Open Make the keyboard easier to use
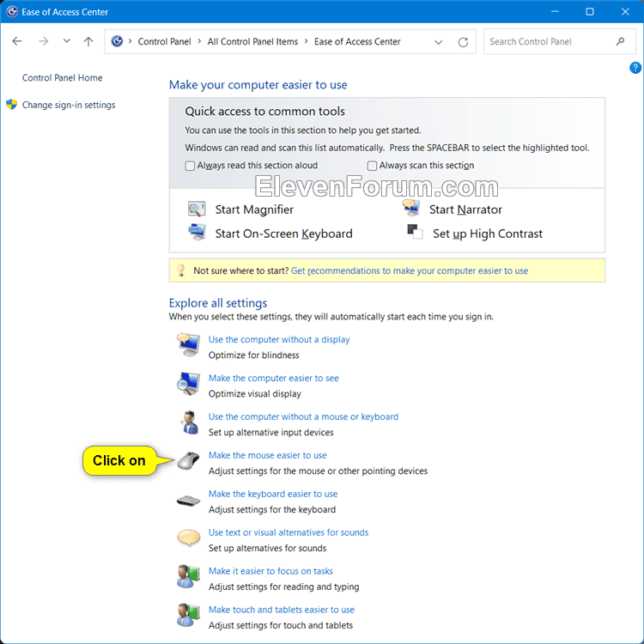 pyautogui.click(x=273, y=494)
